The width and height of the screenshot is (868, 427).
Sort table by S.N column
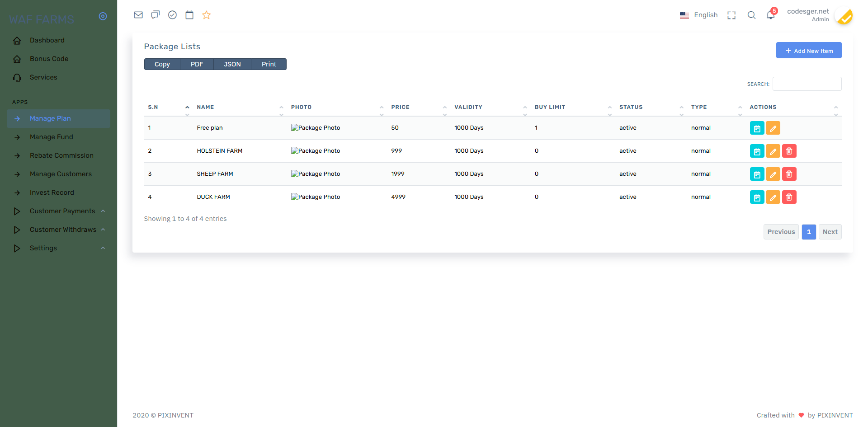pos(169,107)
